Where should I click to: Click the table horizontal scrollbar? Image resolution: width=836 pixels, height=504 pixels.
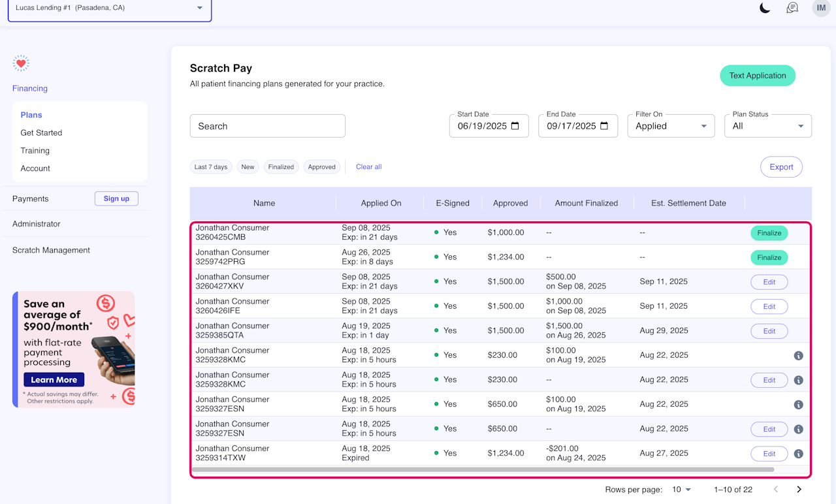(483, 469)
